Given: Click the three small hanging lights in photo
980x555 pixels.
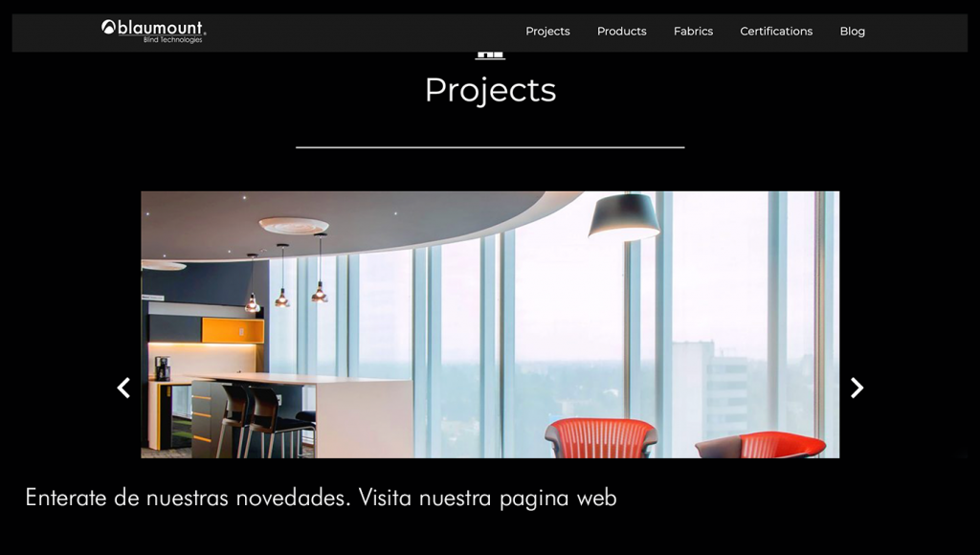Looking at the screenshot, I should [x=285, y=272].
